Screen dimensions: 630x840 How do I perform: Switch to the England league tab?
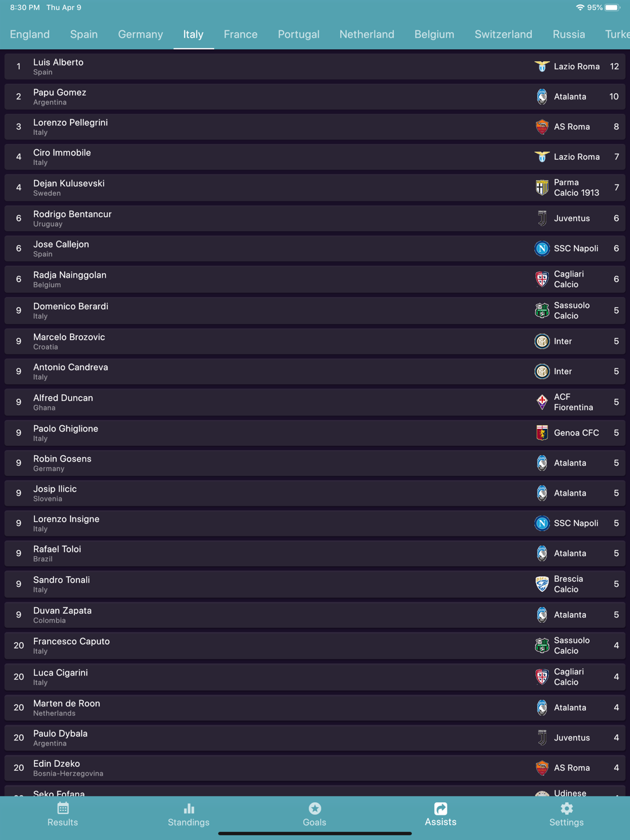pyautogui.click(x=30, y=34)
